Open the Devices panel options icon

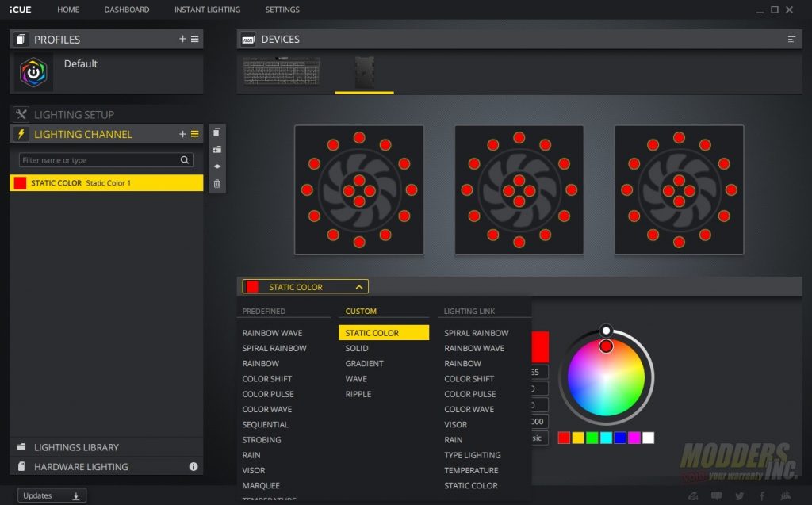click(x=791, y=40)
